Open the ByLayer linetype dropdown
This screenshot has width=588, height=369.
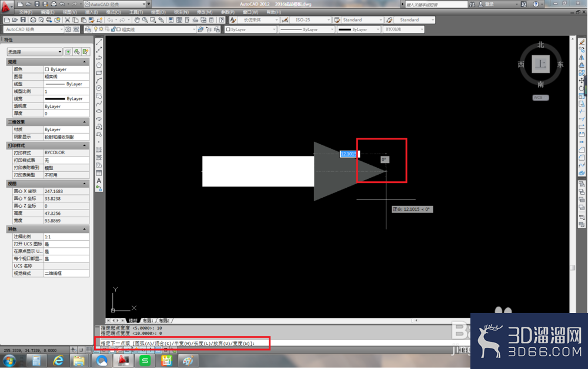tap(307, 29)
